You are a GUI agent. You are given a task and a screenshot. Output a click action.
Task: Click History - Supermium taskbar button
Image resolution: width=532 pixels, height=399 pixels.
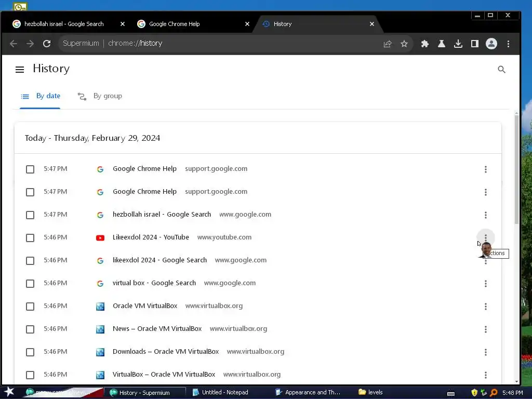[144, 393]
